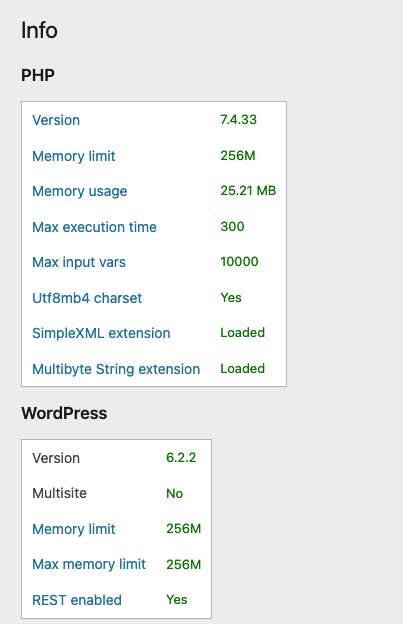403x624 pixels.
Task: Select the Max execution time link
Action: 94,227
